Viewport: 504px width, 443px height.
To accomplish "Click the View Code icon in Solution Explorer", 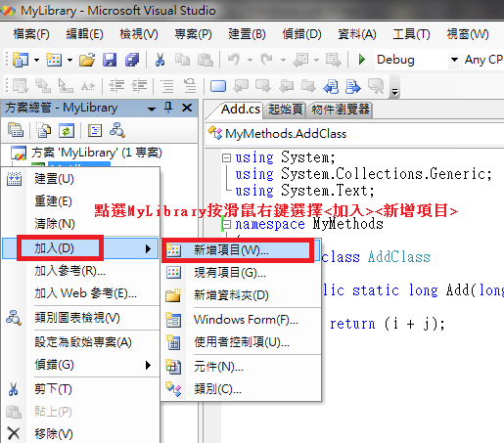I will pos(95,130).
